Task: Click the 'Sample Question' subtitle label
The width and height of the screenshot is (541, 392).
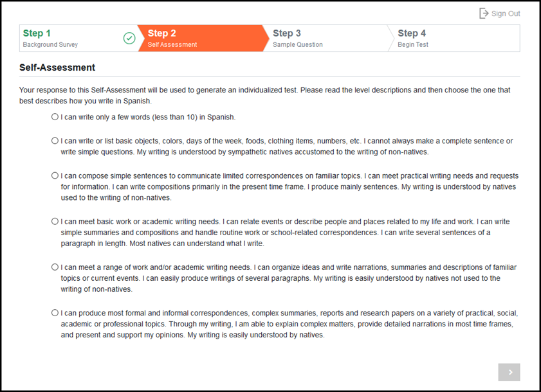Action: [298, 44]
